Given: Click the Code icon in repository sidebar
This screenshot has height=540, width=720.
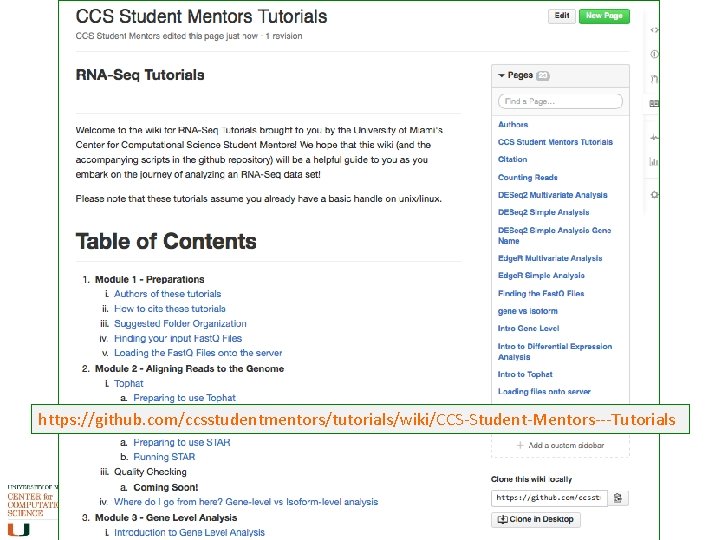Looking at the screenshot, I should 654,30.
